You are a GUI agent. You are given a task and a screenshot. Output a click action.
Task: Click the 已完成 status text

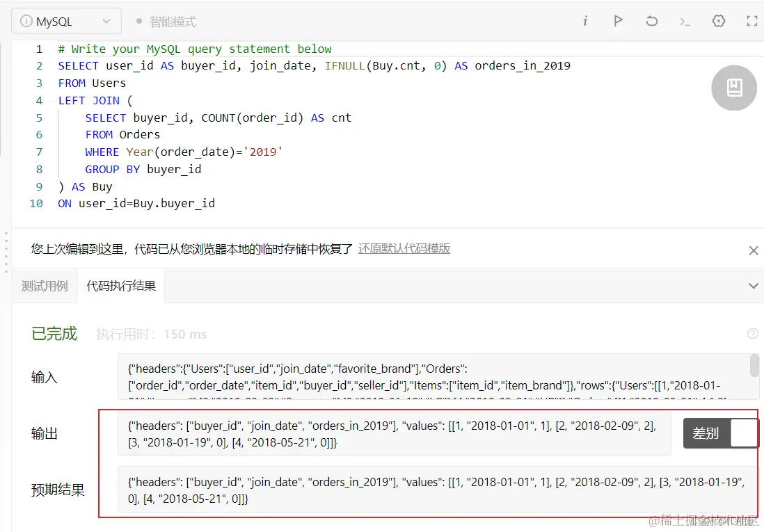pos(54,334)
